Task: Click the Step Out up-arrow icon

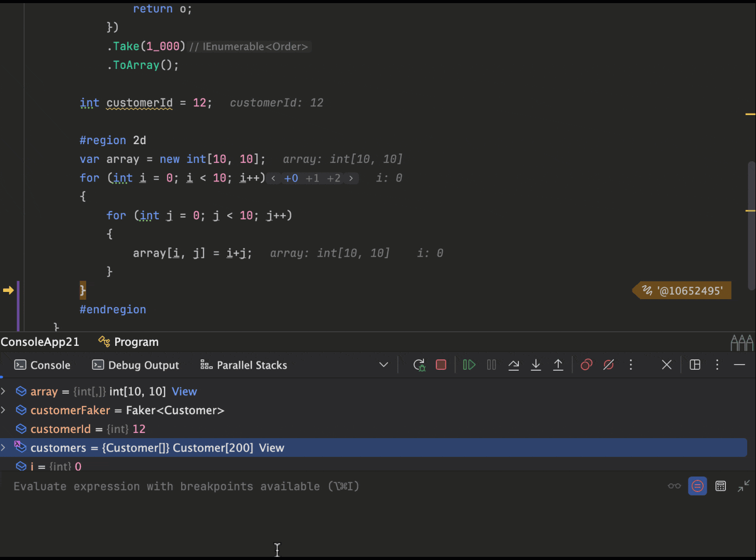Action: click(558, 365)
